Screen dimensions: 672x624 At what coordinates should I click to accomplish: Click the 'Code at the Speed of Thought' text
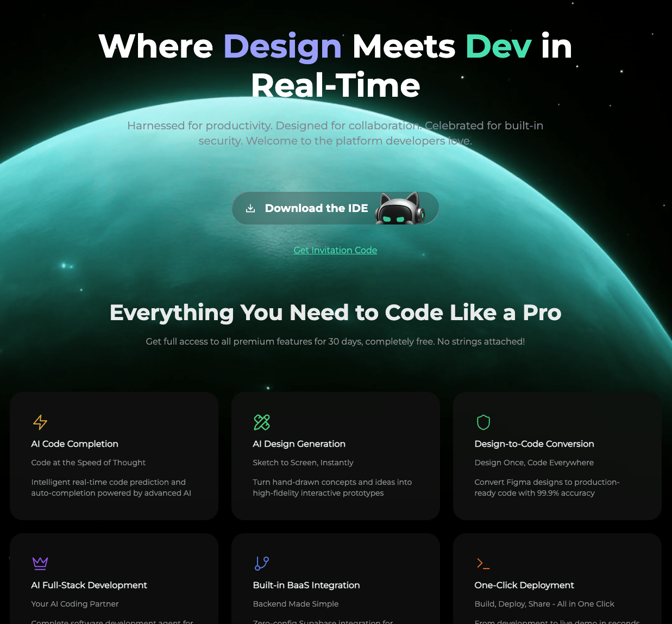tap(89, 463)
